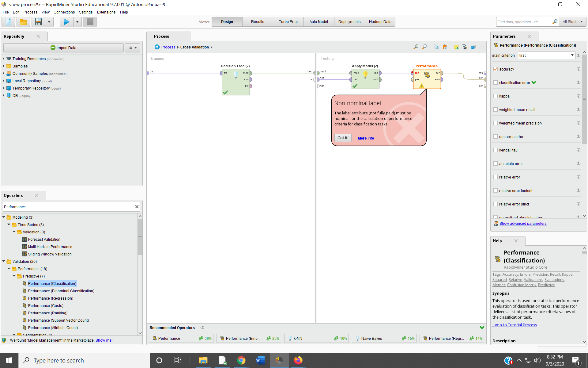Click the warning triangle on the Performance operator
Viewport: 588px width, 368px height.
click(x=422, y=86)
